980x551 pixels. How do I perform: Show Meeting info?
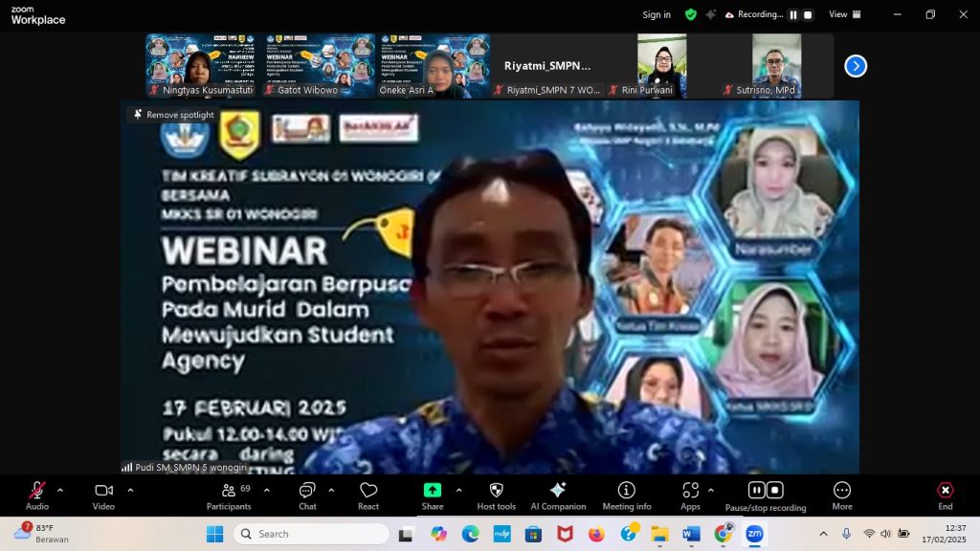[627, 495]
